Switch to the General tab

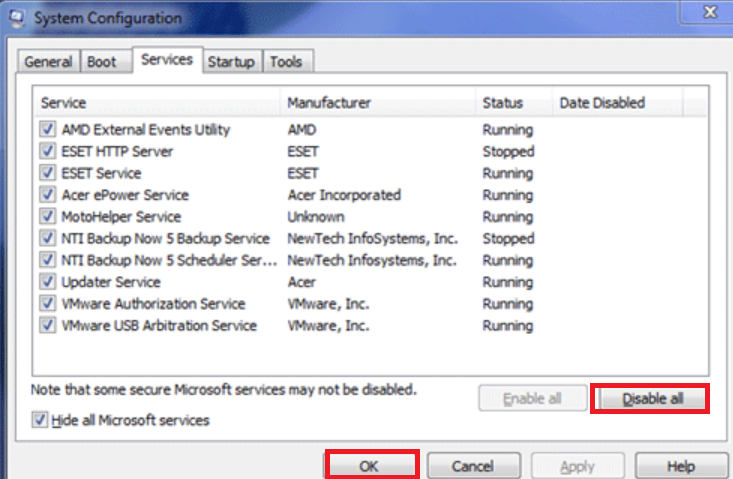[x=48, y=62]
